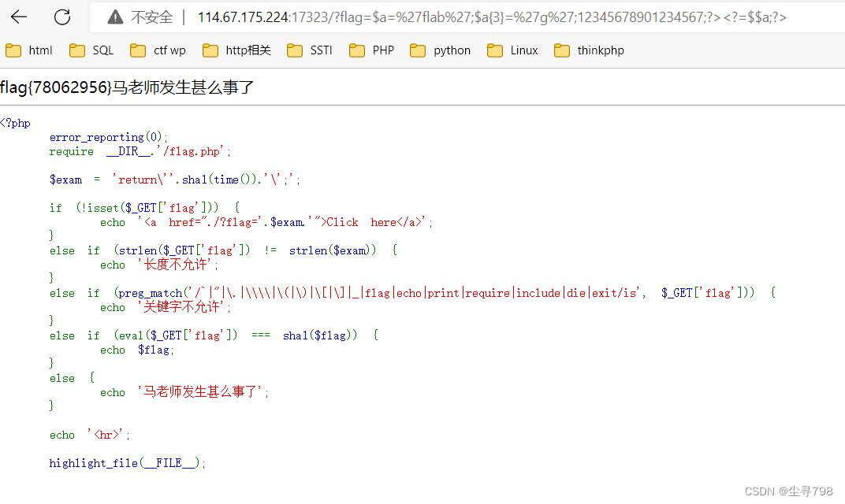
Task: Click the require __DIR__ flag.php line
Action: (140, 151)
